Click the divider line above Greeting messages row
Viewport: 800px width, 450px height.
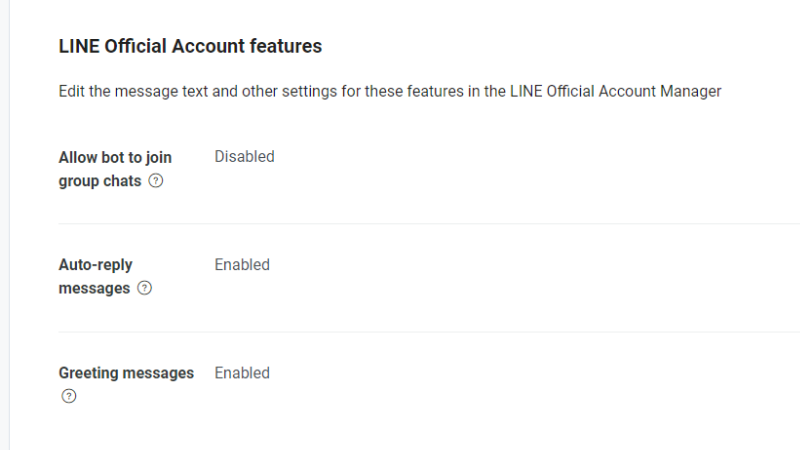[x=429, y=332]
